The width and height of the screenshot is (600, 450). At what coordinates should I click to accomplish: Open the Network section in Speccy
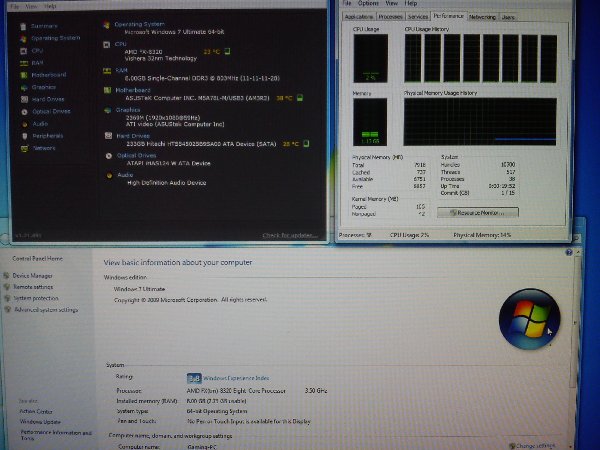pos(44,148)
